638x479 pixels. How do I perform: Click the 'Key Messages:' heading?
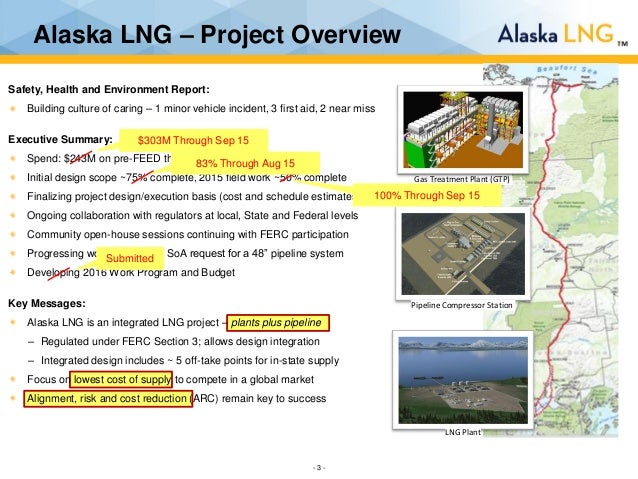click(47, 303)
